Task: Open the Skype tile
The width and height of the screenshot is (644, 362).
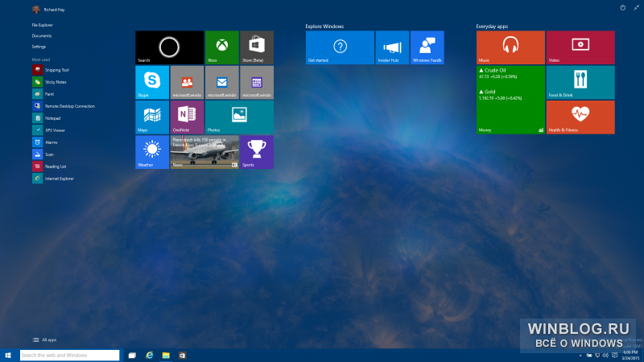Action: coord(152,83)
